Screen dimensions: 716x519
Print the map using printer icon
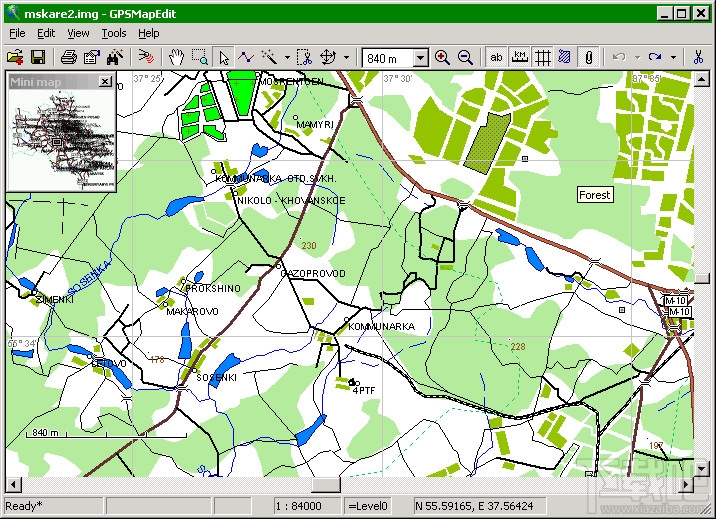(68, 58)
